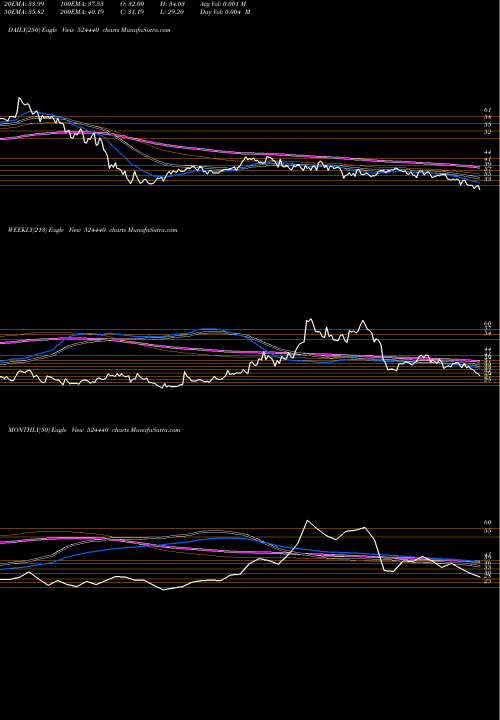Viewport: 500px width, 720px height.
Task: Click the Day Vol value
Action: tap(238, 12)
